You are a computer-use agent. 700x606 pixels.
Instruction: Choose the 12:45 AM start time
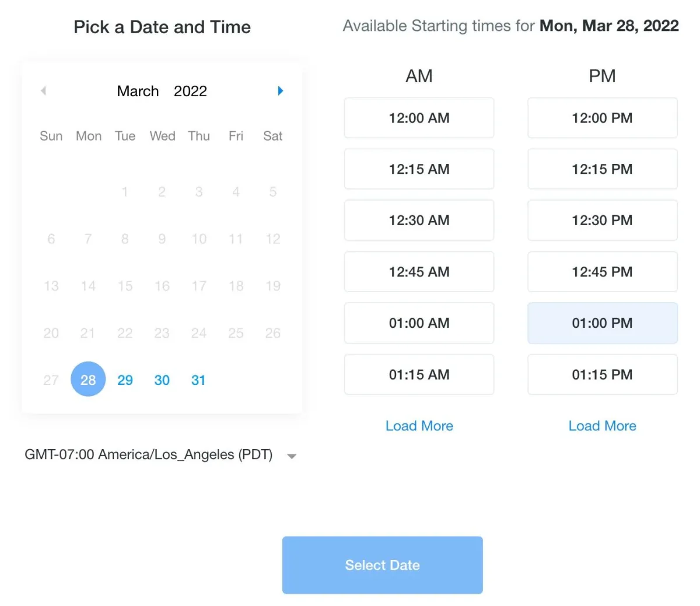coord(419,272)
